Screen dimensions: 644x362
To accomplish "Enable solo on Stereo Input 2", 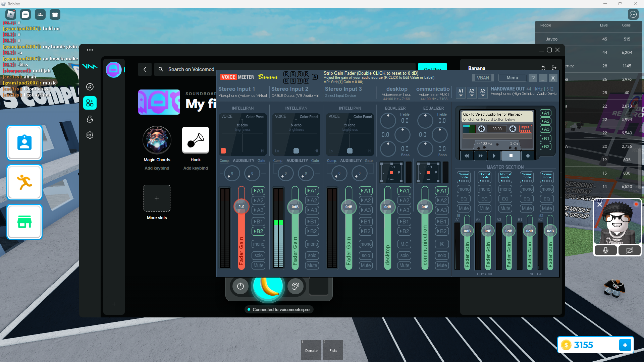I will [312, 255].
